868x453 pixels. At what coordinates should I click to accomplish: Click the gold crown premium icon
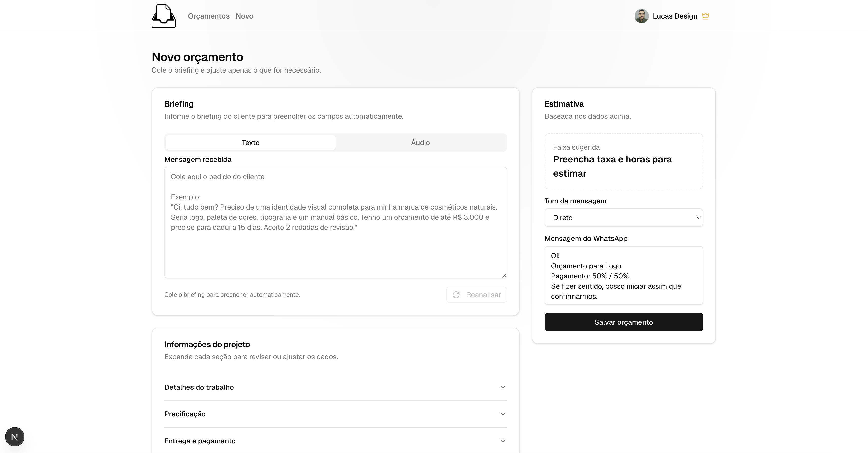point(706,16)
